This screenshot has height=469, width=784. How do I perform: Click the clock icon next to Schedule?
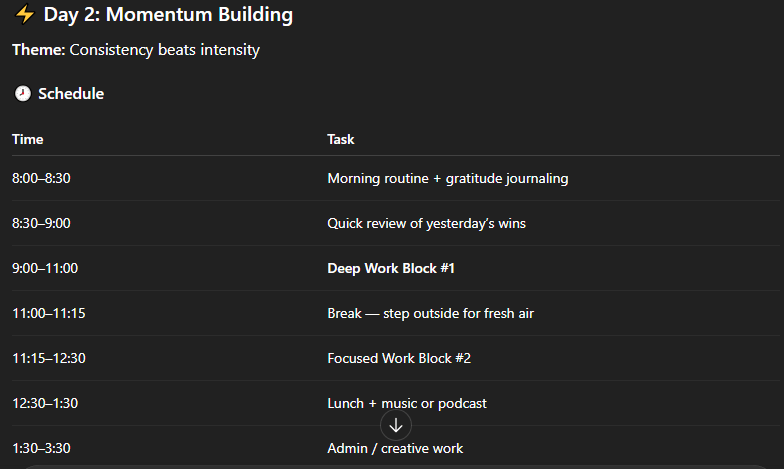tap(22, 94)
